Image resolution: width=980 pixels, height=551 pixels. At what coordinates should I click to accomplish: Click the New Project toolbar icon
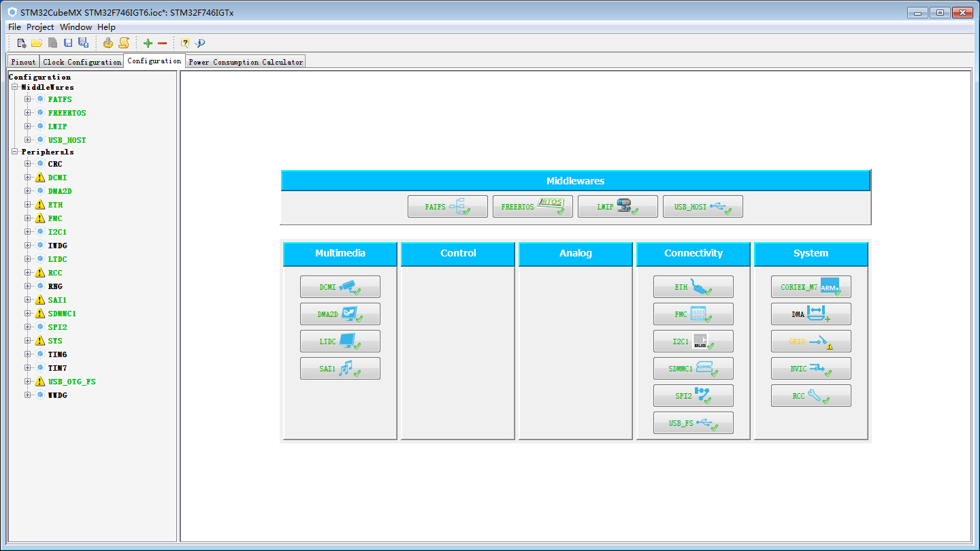pyautogui.click(x=22, y=43)
